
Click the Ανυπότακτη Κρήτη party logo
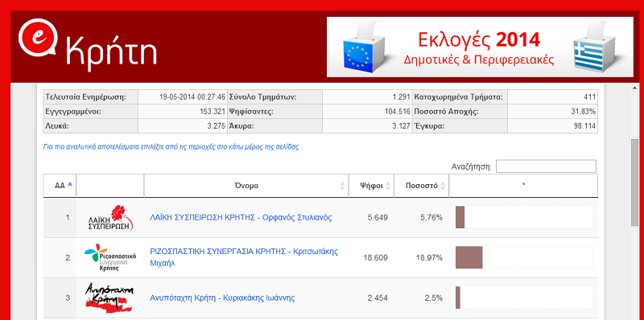pyautogui.click(x=110, y=297)
